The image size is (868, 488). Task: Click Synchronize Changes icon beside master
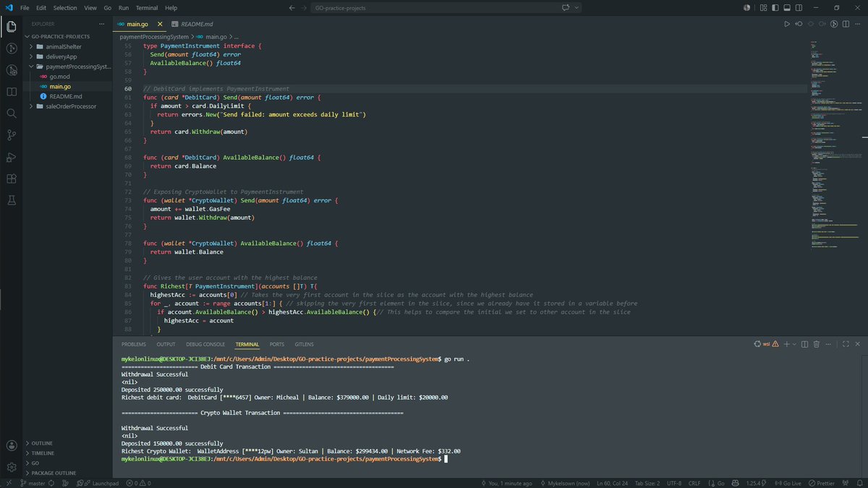(x=53, y=483)
